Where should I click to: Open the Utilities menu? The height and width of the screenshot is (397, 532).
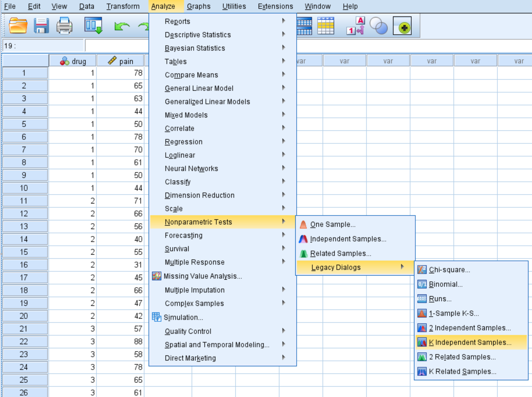(x=234, y=6)
